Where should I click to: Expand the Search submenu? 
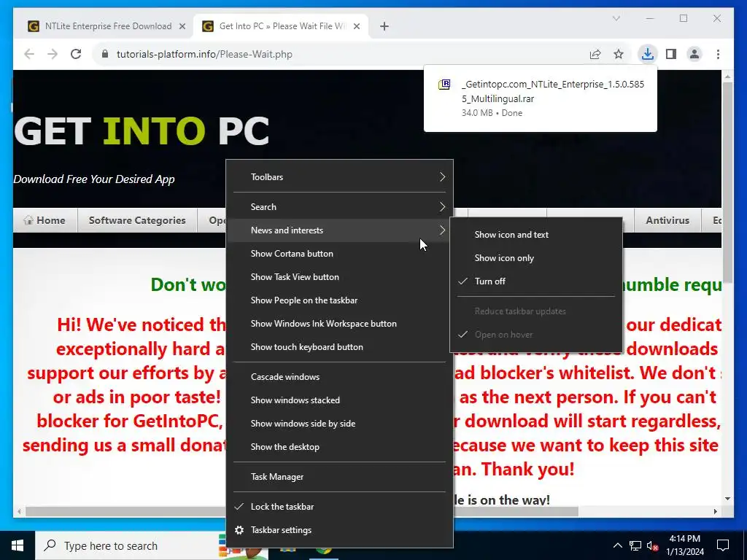339,206
